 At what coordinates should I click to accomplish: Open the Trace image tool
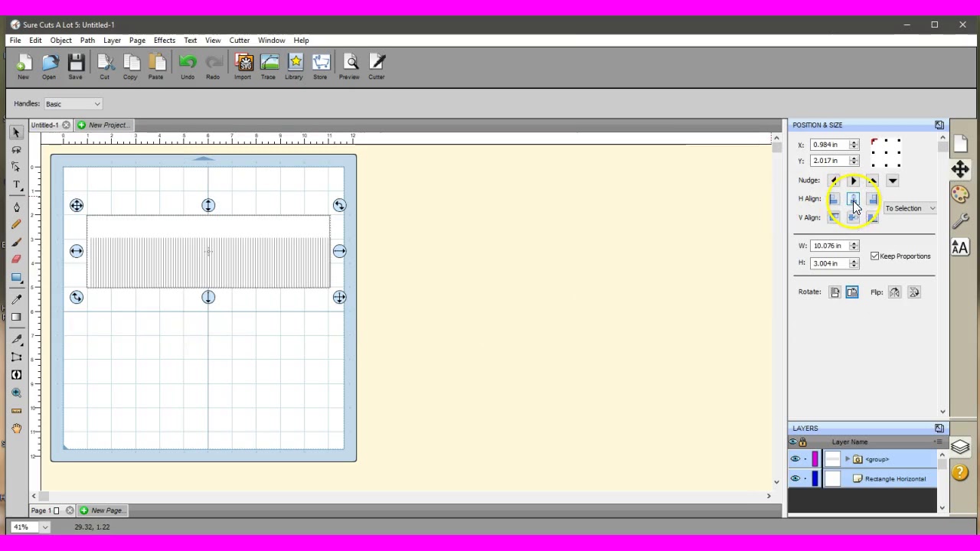[x=268, y=67]
